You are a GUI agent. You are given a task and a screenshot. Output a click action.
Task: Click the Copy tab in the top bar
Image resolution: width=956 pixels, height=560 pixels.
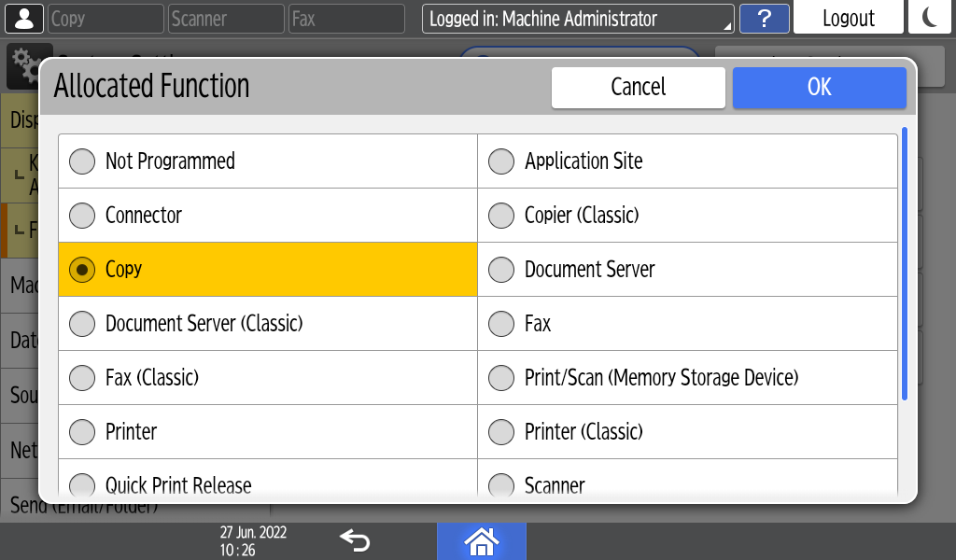click(105, 19)
